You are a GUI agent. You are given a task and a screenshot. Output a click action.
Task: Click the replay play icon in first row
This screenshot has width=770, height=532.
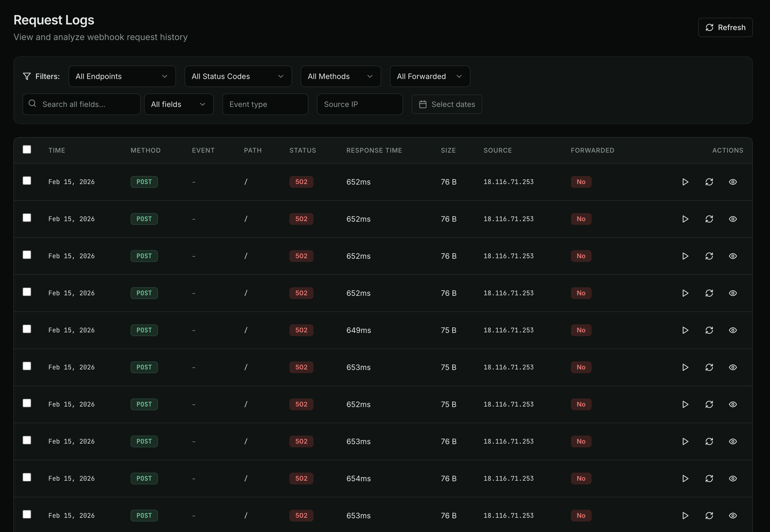pos(685,182)
